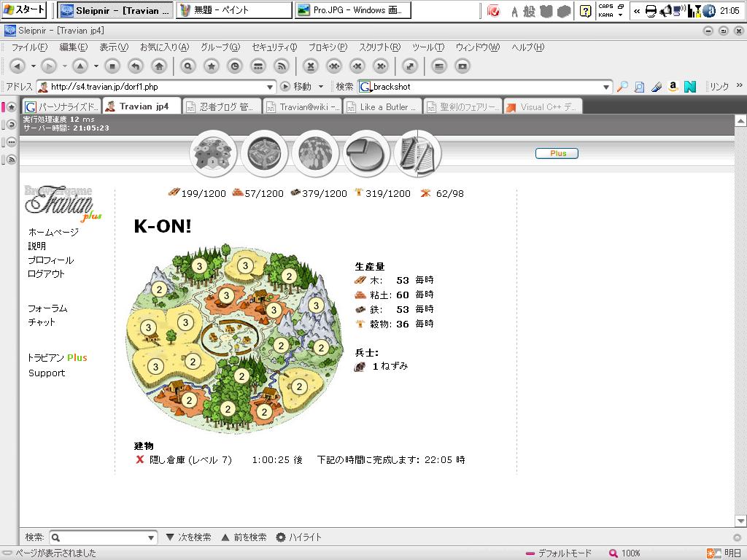Click the Amazon search icon
This screenshot has height=560, width=747.
click(673, 87)
